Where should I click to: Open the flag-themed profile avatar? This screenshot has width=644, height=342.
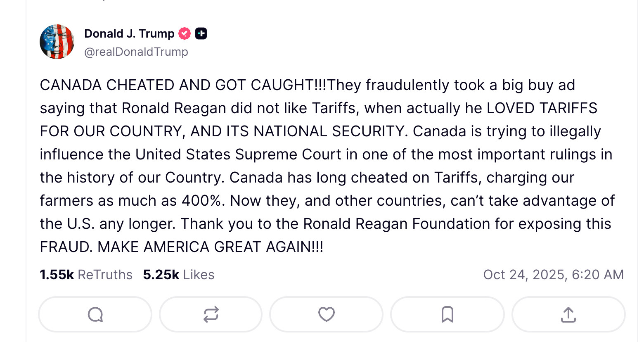pyautogui.click(x=57, y=42)
